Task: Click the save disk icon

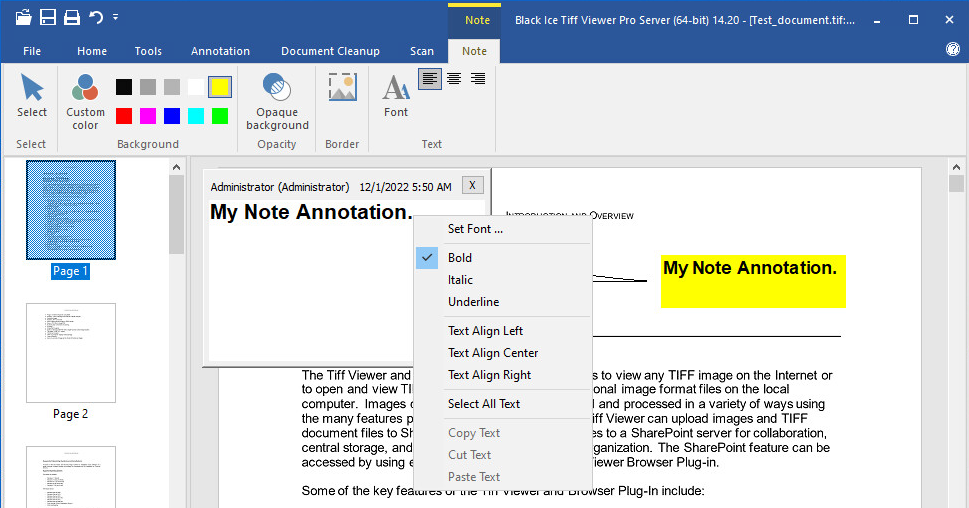Action: click(x=47, y=17)
